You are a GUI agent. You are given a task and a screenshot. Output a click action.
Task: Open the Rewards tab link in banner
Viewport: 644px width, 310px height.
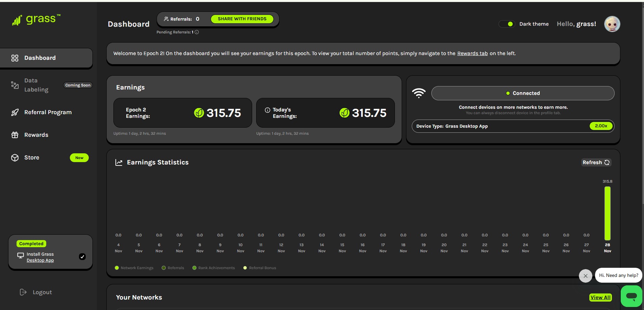(472, 53)
